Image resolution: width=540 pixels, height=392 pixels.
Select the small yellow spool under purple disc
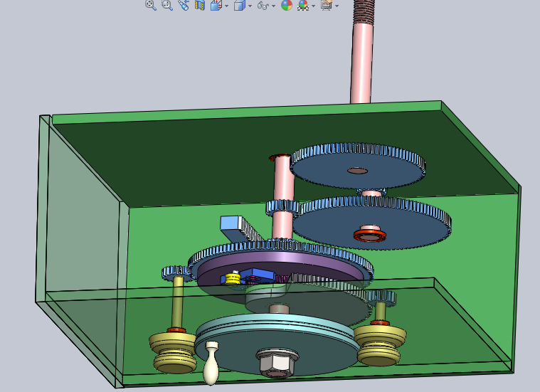(233, 278)
